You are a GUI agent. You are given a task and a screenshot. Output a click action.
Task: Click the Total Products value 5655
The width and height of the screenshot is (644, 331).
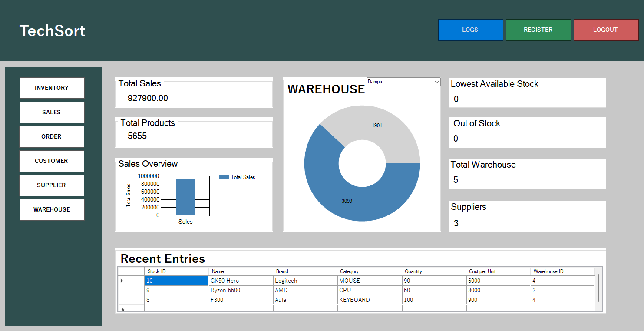coord(137,136)
